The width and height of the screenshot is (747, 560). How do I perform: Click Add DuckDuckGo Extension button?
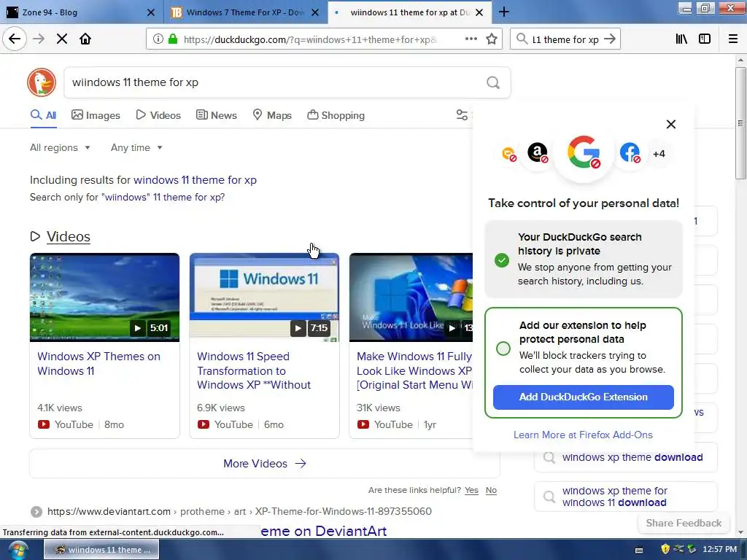coord(583,397)
